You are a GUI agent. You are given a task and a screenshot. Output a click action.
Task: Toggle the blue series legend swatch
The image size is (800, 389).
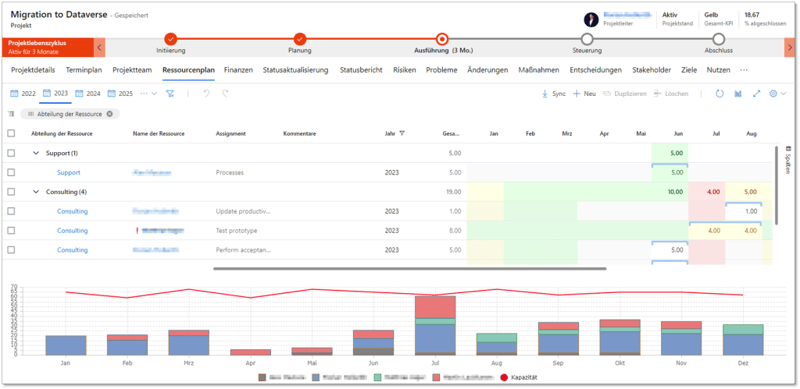(x=315, y=377)
